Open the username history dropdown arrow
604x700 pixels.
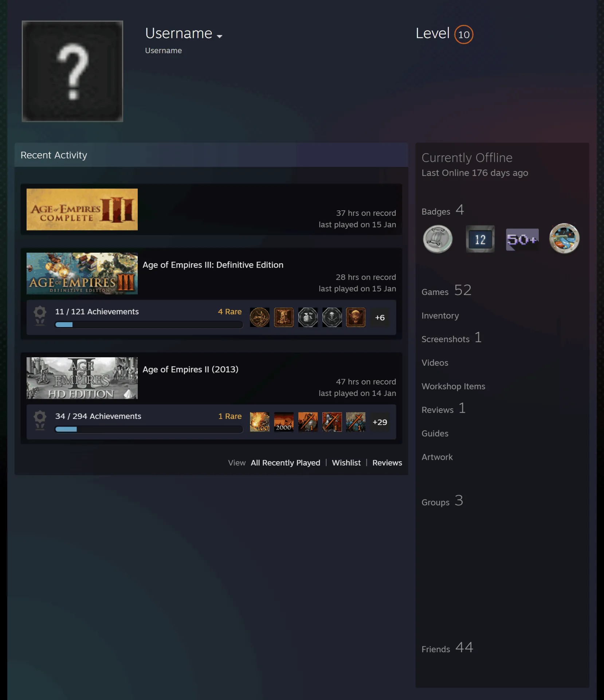pyautogui.click(x=219, y=36)
